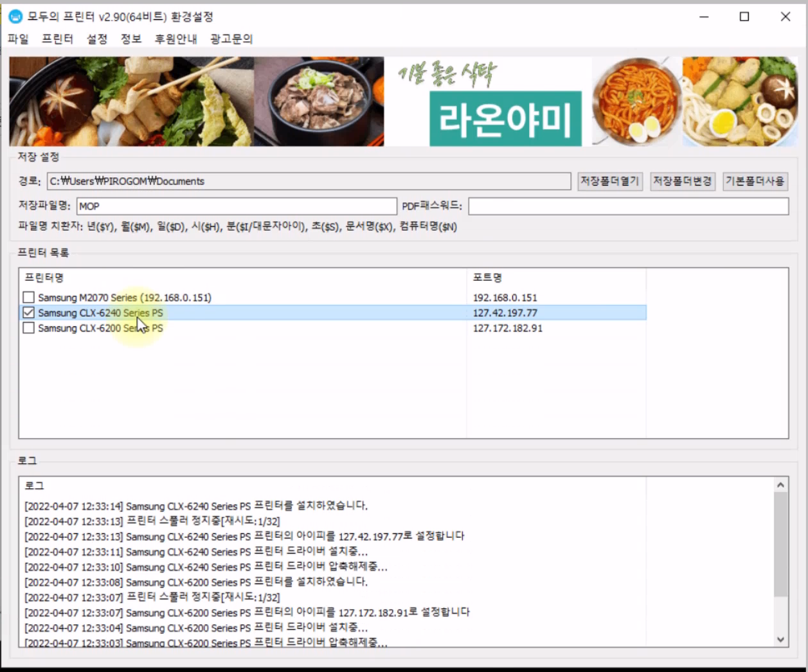Uncheck the Samsung CLX-6240 Series PS checkbox
Screen dimensions: 808x672
pos(28,313)
